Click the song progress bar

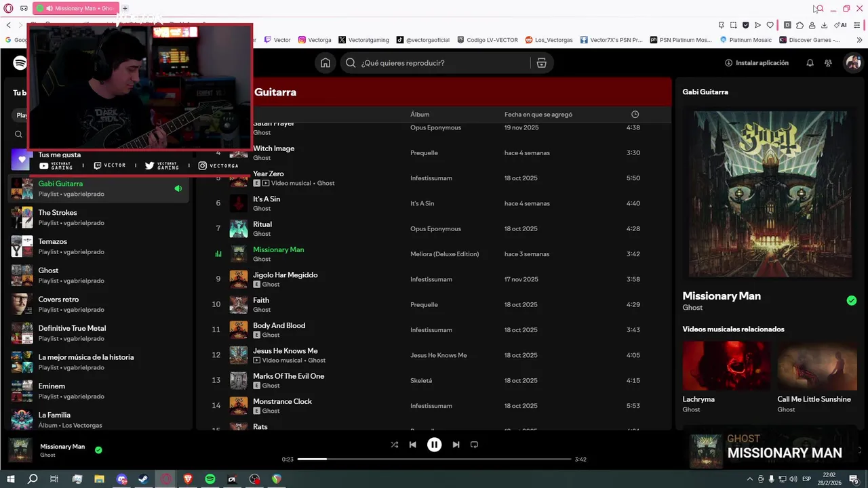point(435,459)
